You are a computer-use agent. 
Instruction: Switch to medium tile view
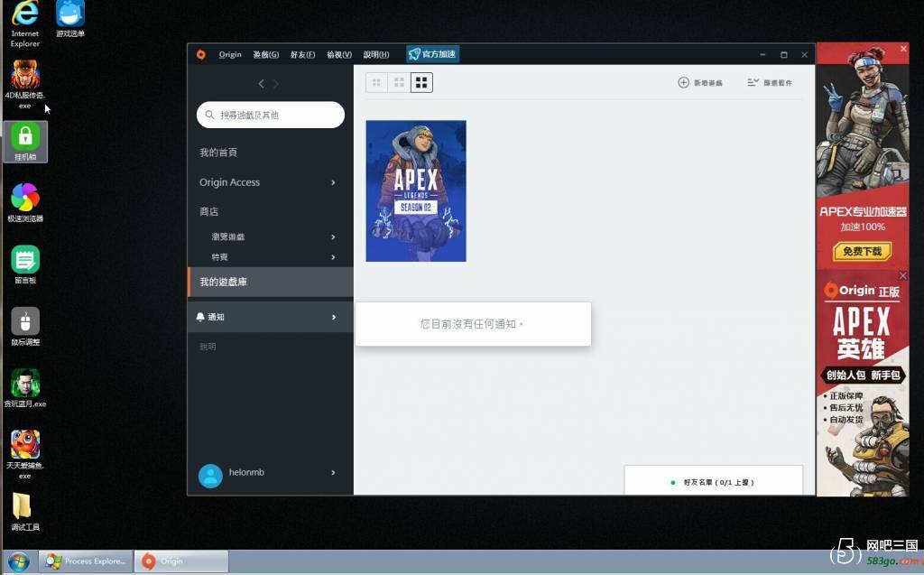pos(399,82)
